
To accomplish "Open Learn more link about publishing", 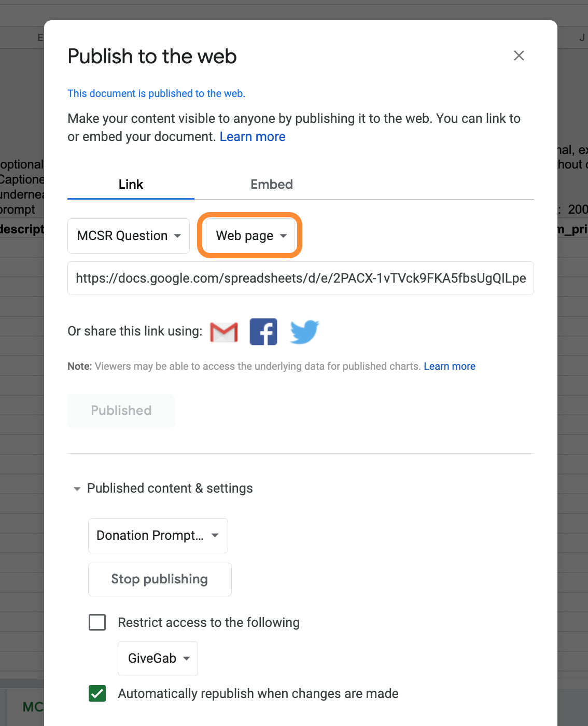I will tap(253, 137).
